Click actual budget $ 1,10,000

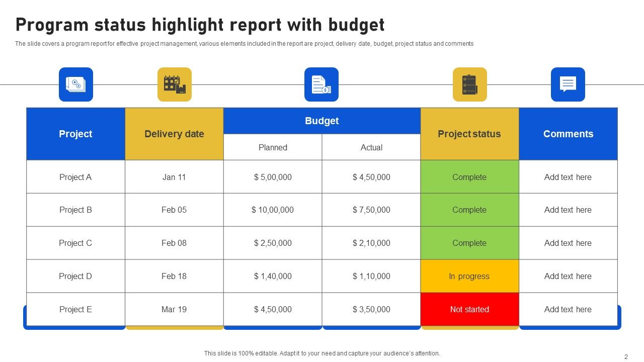371,276
